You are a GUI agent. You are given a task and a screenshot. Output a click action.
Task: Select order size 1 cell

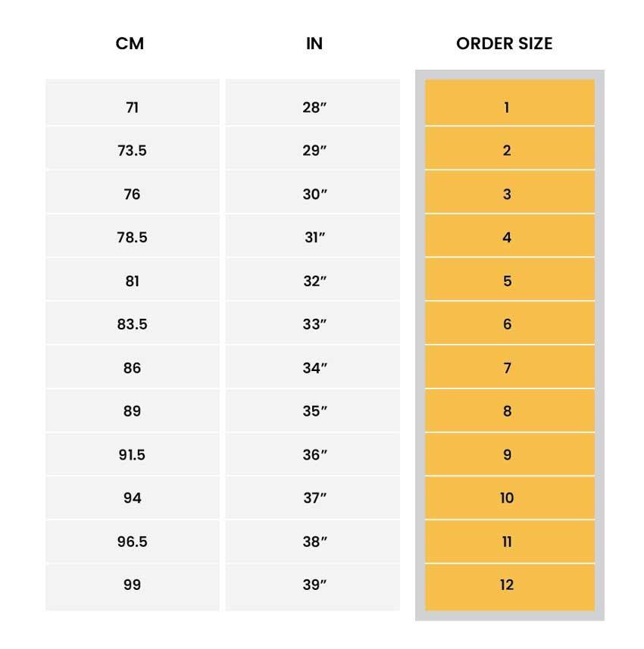508,108
